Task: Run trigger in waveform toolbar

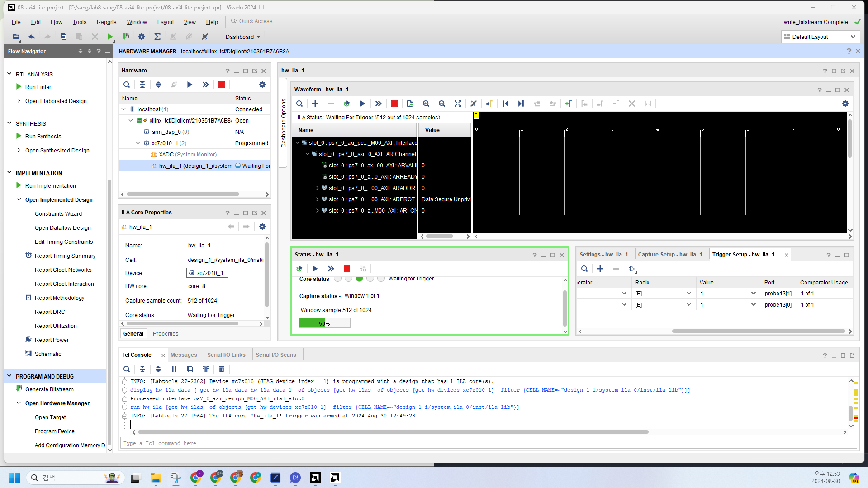Action: point(362,104)
